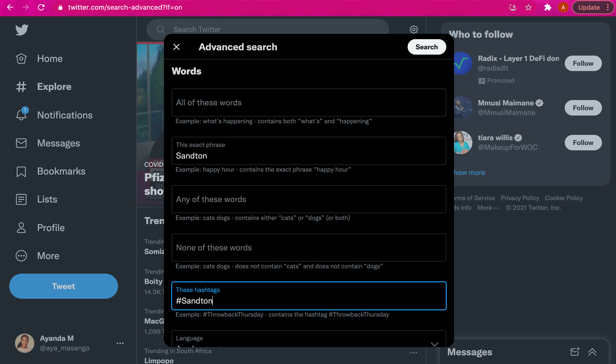Focus the Any of these words field

[309, 199]
